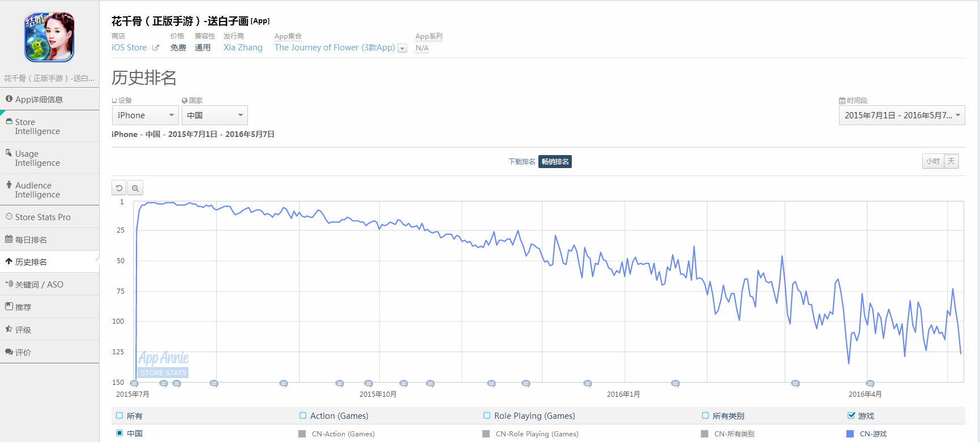Click the CN-Role Playing (Games) gray swatch
This screenshot has width=980, height=442.
point(486,434)
